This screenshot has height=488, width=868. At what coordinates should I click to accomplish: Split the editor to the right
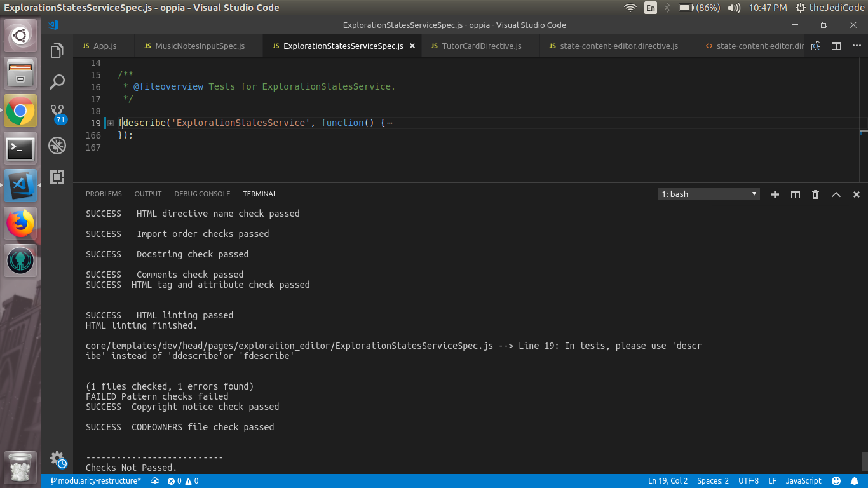click(836, 46)
